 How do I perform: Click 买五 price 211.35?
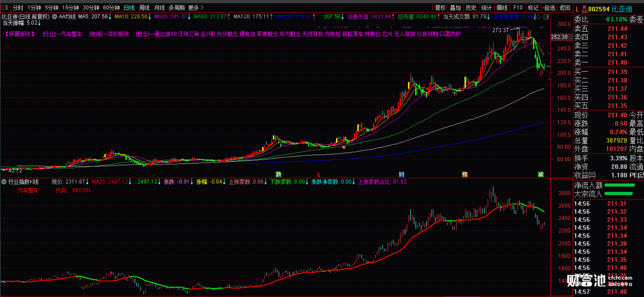pos(617,106)
